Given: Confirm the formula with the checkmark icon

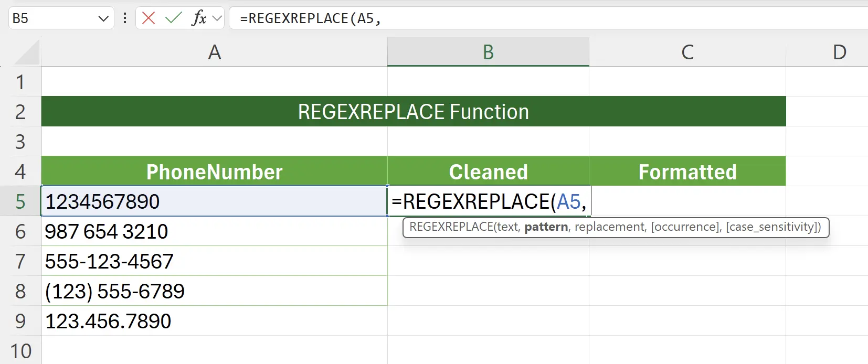Looking at the screenshot, I should 173,18.
